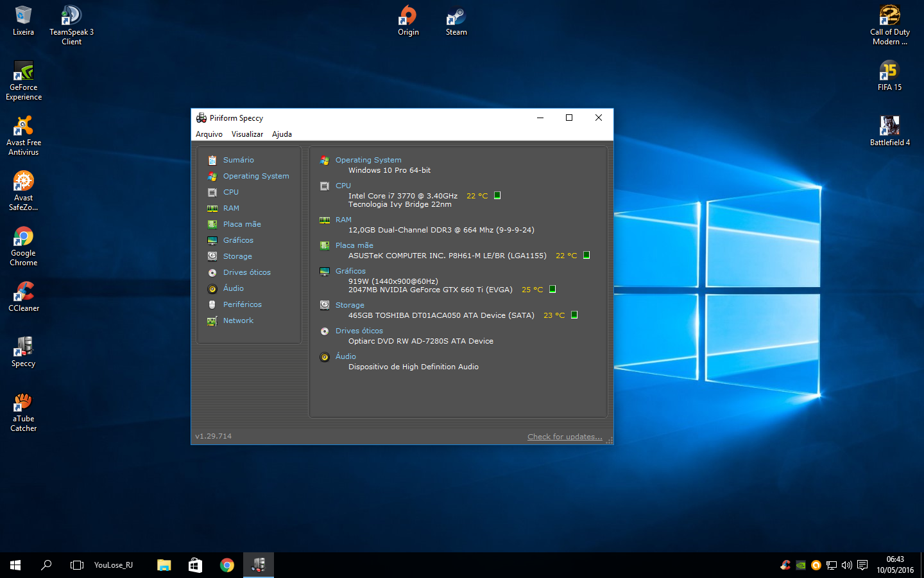Select the TOSHIBA DT01ACA050 storage line

(x=441, y=315)
